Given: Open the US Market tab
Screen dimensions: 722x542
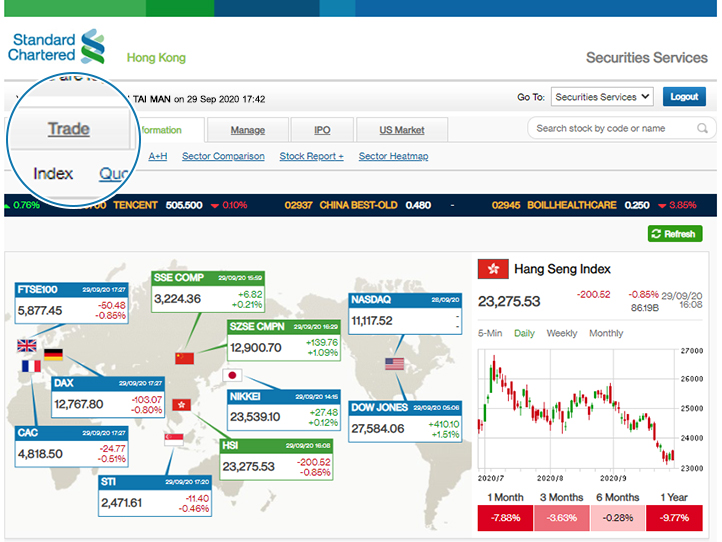Looking at the screenshot, I should click(402, 130).
